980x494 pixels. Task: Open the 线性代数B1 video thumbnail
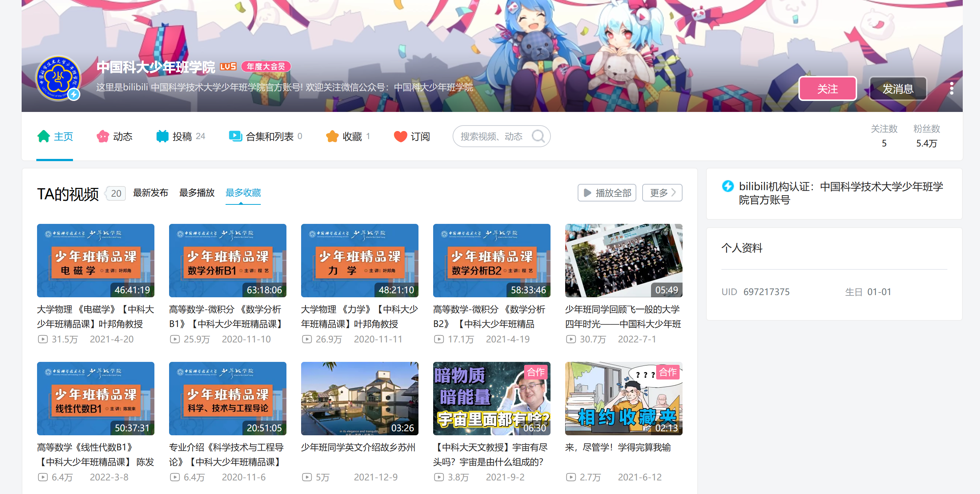point(95,399)
